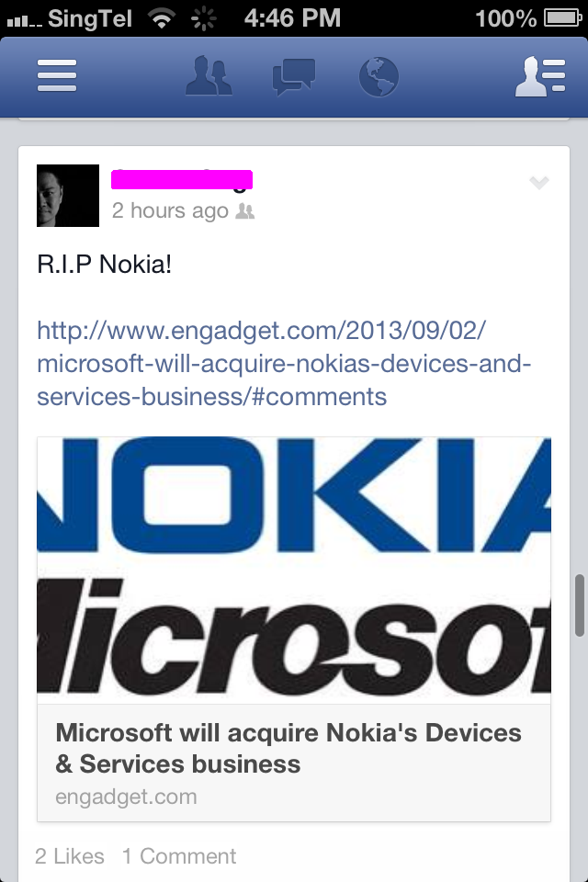Tap the redacted poster name

coord(182,179)
